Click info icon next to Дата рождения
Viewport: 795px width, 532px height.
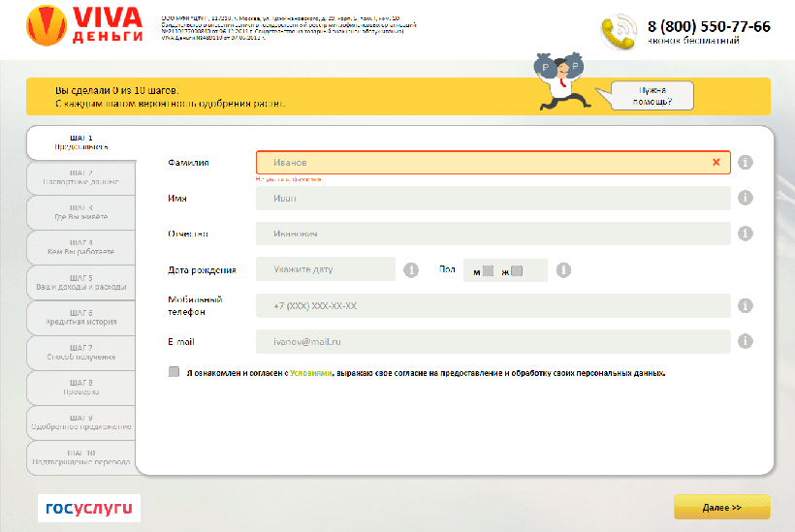pyautogui.click(x=411, y=269)
